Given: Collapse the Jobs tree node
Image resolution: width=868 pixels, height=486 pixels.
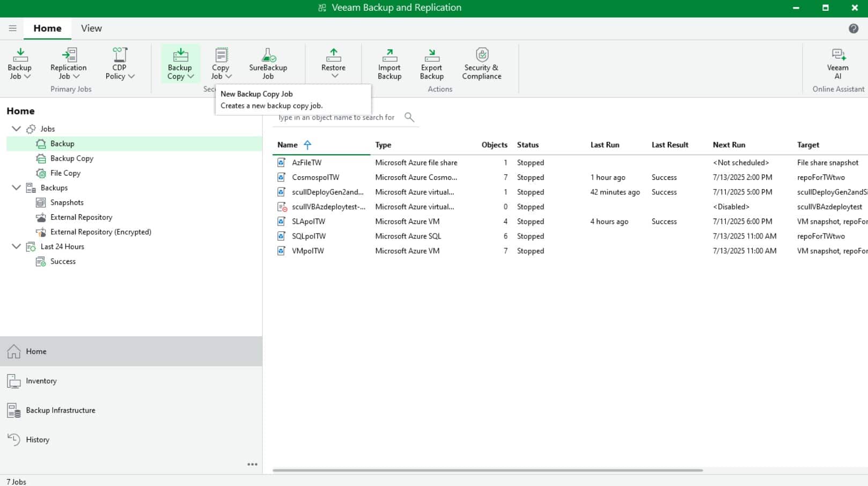Looking at the screenshot, I should 16,129.
